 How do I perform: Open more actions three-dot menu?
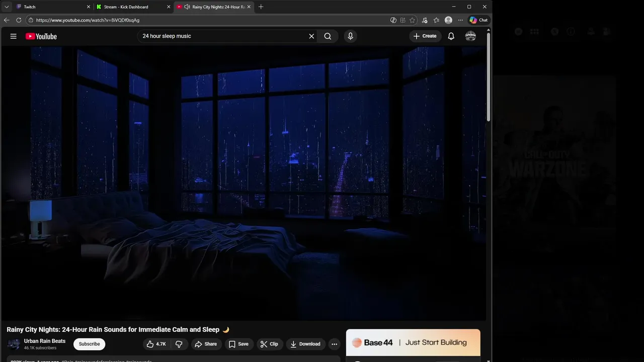click(x=334, y=344)
